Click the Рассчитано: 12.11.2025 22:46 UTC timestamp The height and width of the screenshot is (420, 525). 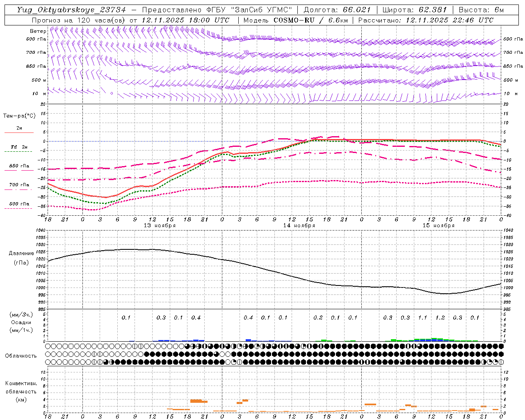[x=426, y=20]
